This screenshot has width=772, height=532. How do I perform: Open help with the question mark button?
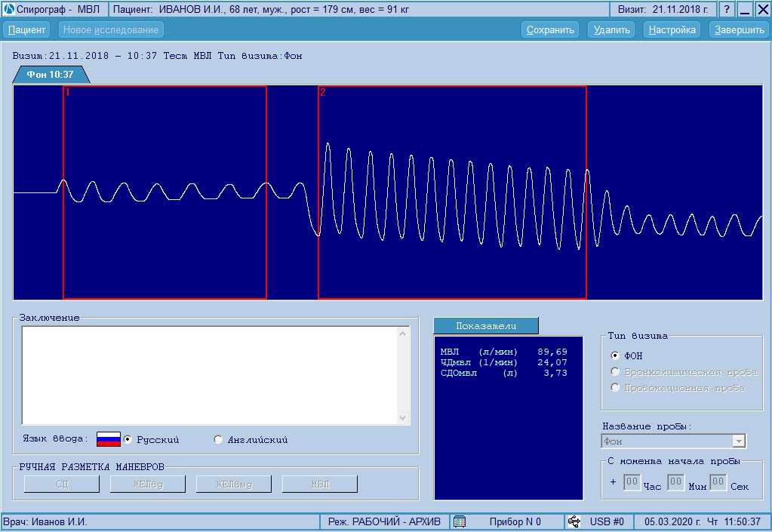(x=726, y=9)
